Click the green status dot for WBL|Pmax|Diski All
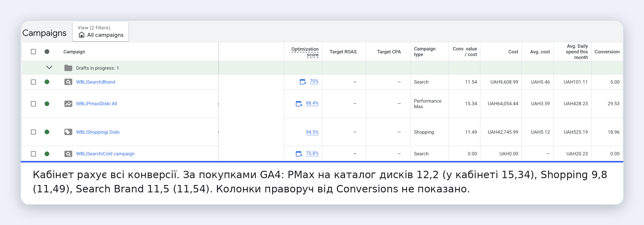This screenshot has height=225, width=644. tap(47, 104)
